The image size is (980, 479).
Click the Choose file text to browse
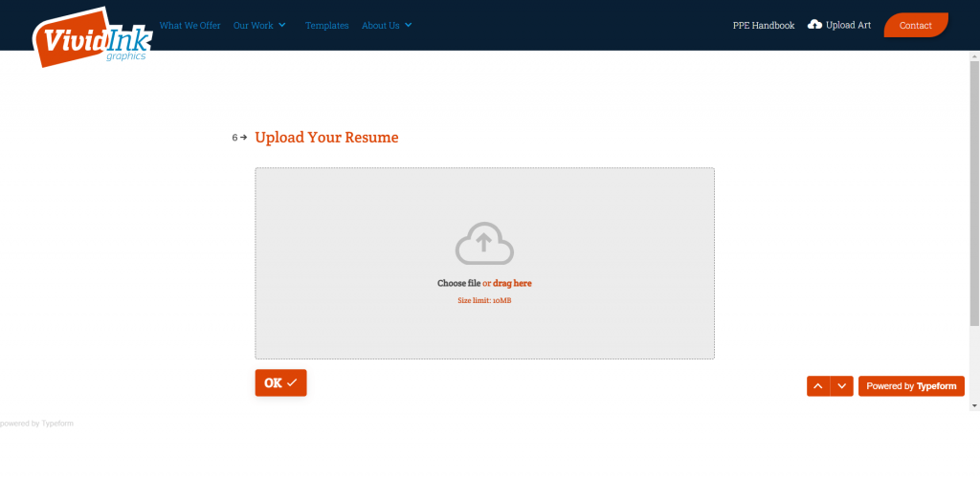click(x=458, y=284)
